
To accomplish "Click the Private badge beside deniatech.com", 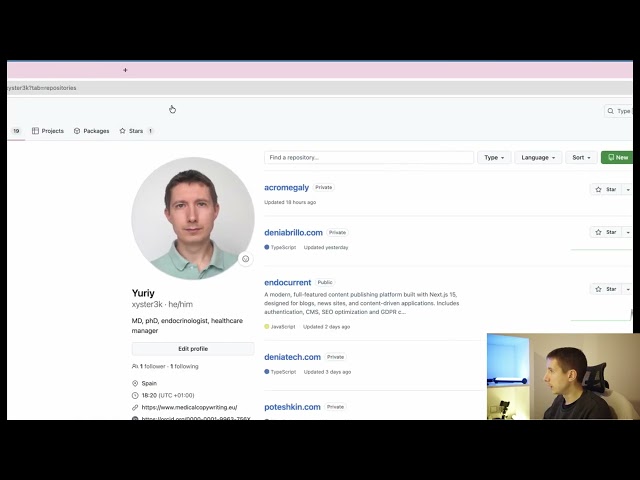I will point(336,357).
